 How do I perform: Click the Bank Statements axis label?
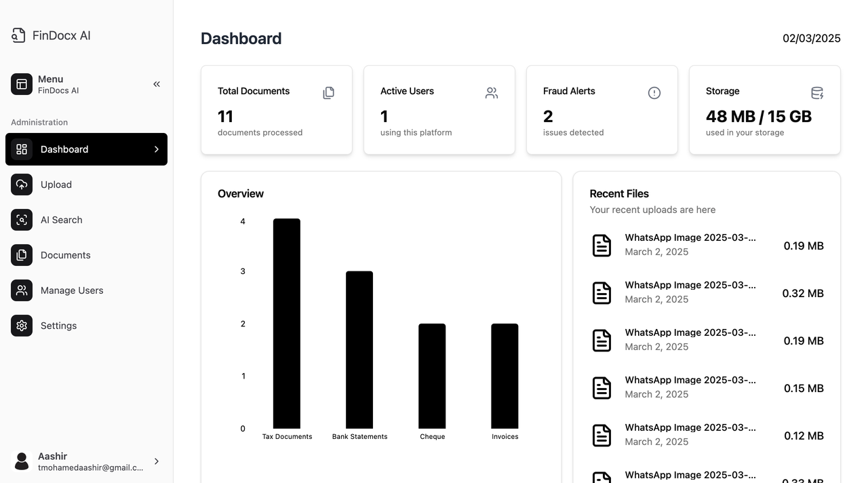pyautogui.click(x=359, y=437)
